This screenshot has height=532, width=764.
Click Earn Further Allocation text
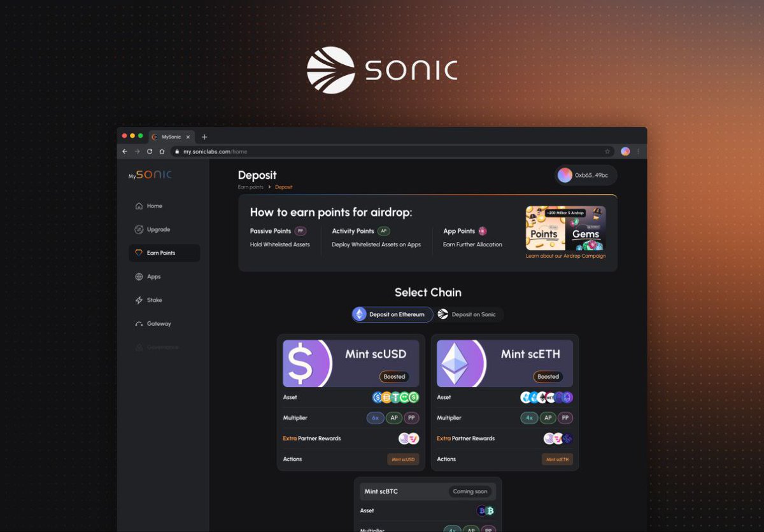coord(472,244)
